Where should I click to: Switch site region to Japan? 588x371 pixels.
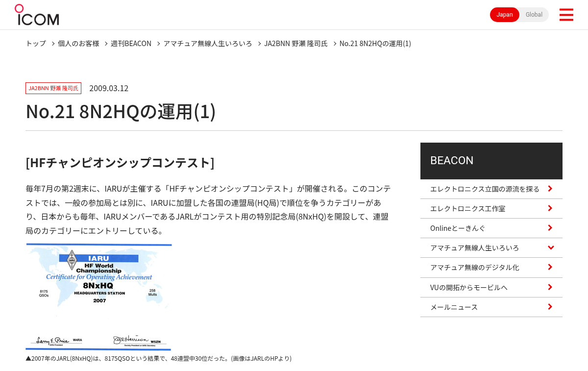tap(505, 15)
